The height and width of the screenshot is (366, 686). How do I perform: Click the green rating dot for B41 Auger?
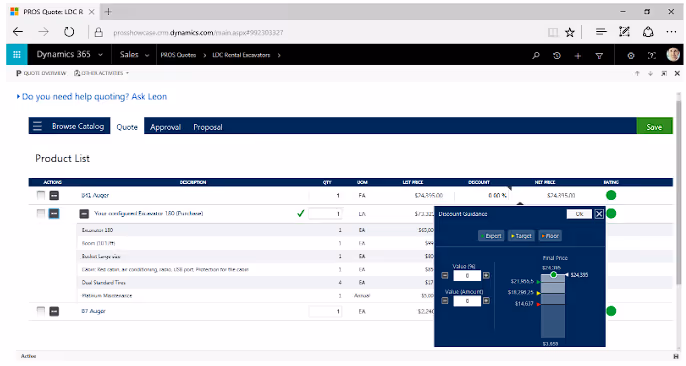point(611,195)
